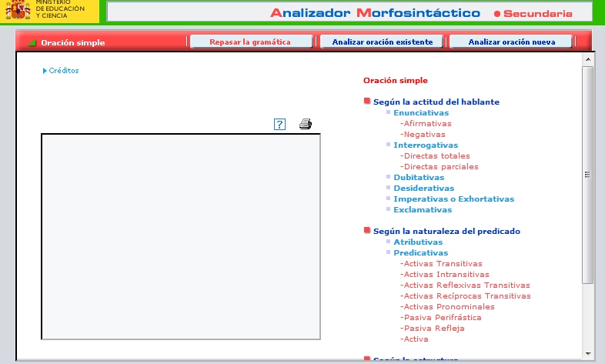
Task: Select the Dubitativas entry
Action: (418, 177)
